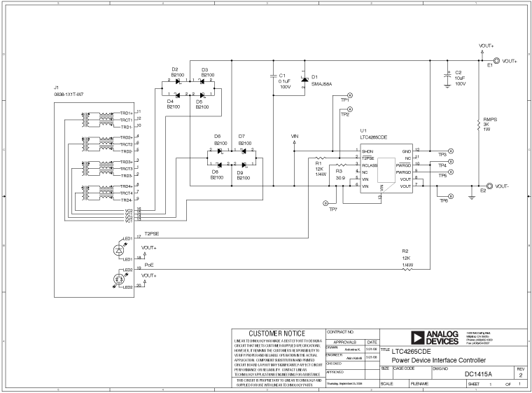
Task: Select title 'Power Device Interface Controller'
Action: coord(439,360)
